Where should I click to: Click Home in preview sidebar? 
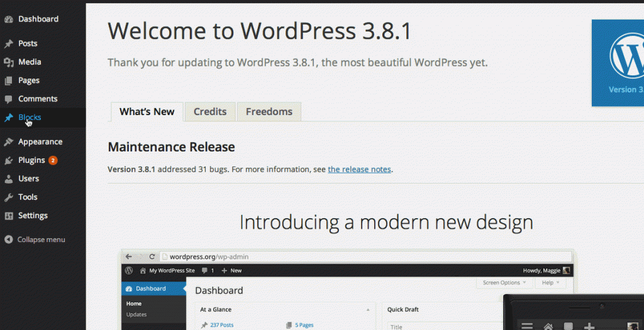(x=134, y=304)
